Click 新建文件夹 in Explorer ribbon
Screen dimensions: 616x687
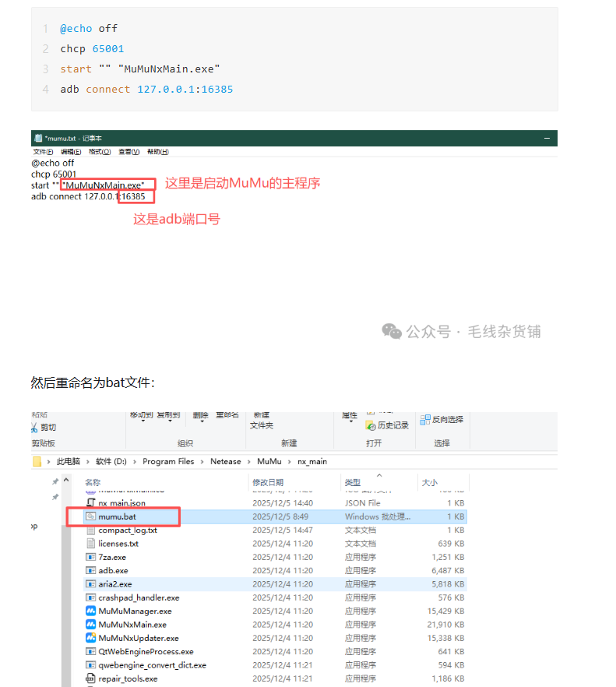(x=262, y=421)
